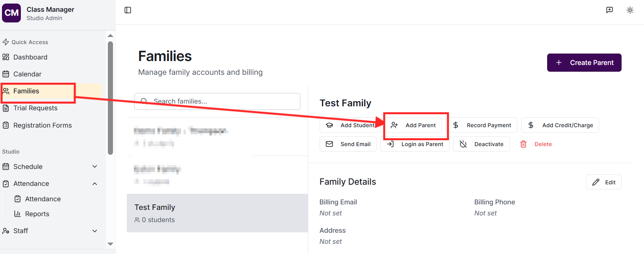Open Reports under Attendance
This screenshot has width=644, height=254.
point(37,214)
